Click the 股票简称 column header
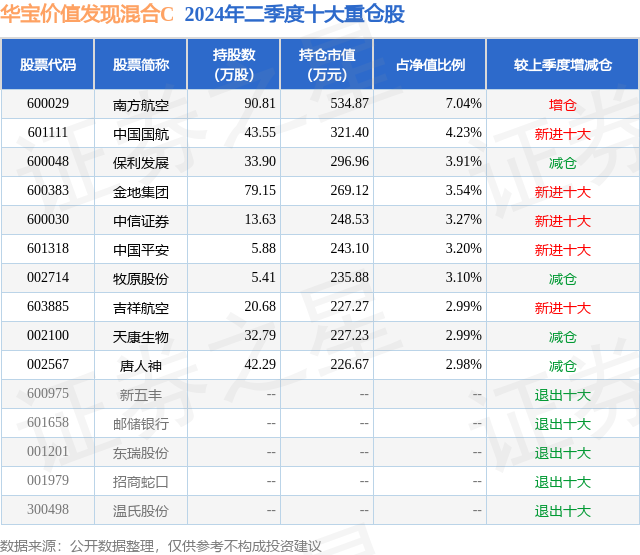Viewport: 640px width, 555px height. 141,64
